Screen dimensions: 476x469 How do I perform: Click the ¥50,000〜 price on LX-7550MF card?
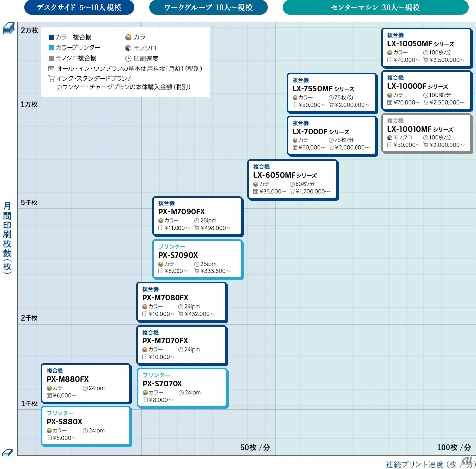pyautogui.click(x=312, y=105)
